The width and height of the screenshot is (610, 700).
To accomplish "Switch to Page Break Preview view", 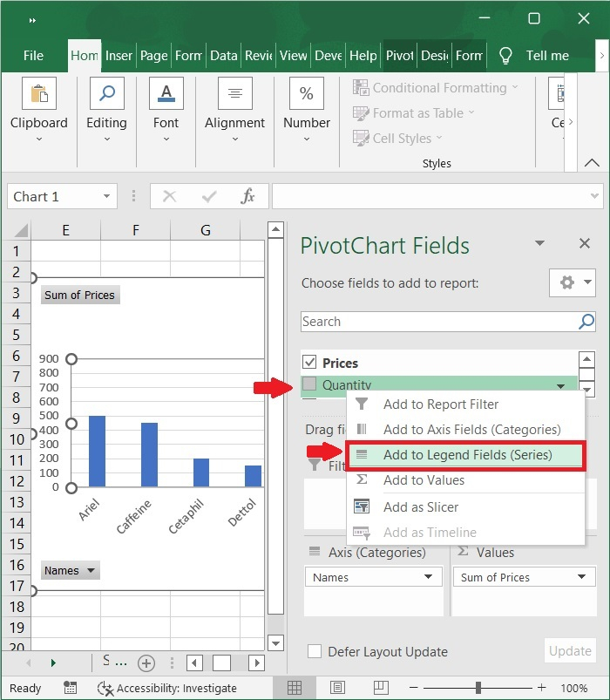I will point(381,688).
